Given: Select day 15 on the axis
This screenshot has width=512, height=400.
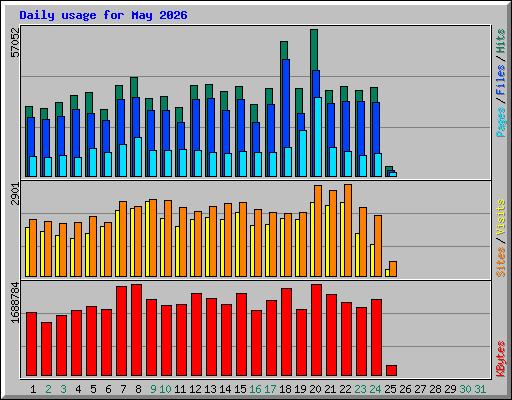Looking at the screenshot, I should coord(240,389).
